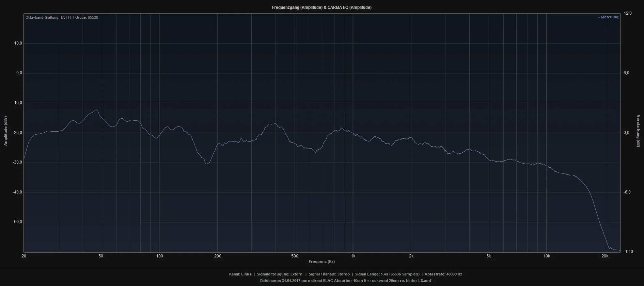
Task: Click the 'Dateiname' file name line
Action: pyautogui.click(x=346, y=281)
